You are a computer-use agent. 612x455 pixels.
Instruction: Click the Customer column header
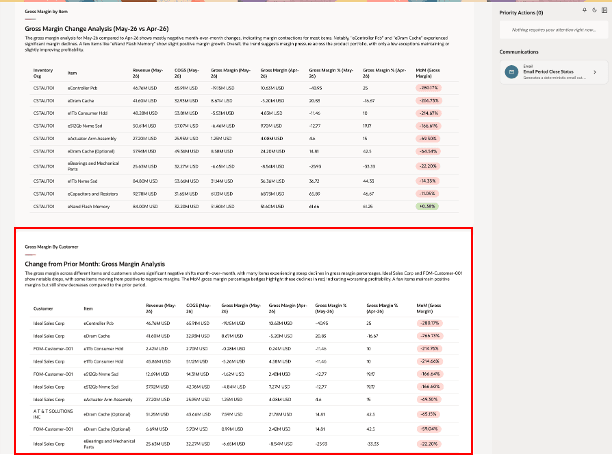(43, 308)
